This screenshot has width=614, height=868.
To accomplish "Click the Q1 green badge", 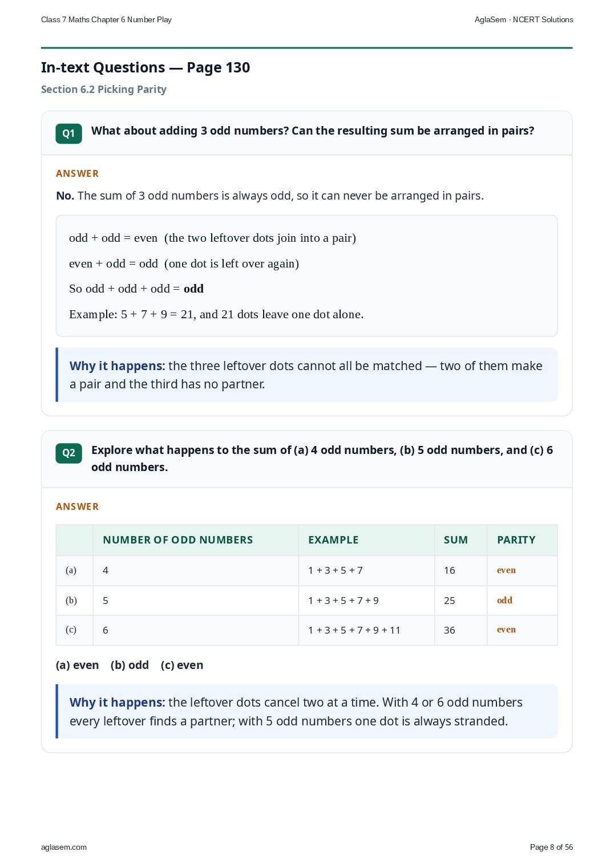I will (x=68, y=133).
